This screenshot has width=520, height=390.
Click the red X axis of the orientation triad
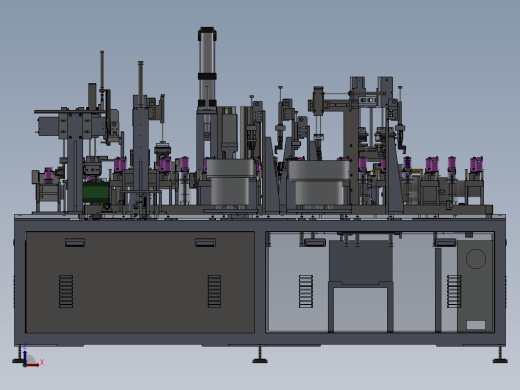click(x=33, y=365)
